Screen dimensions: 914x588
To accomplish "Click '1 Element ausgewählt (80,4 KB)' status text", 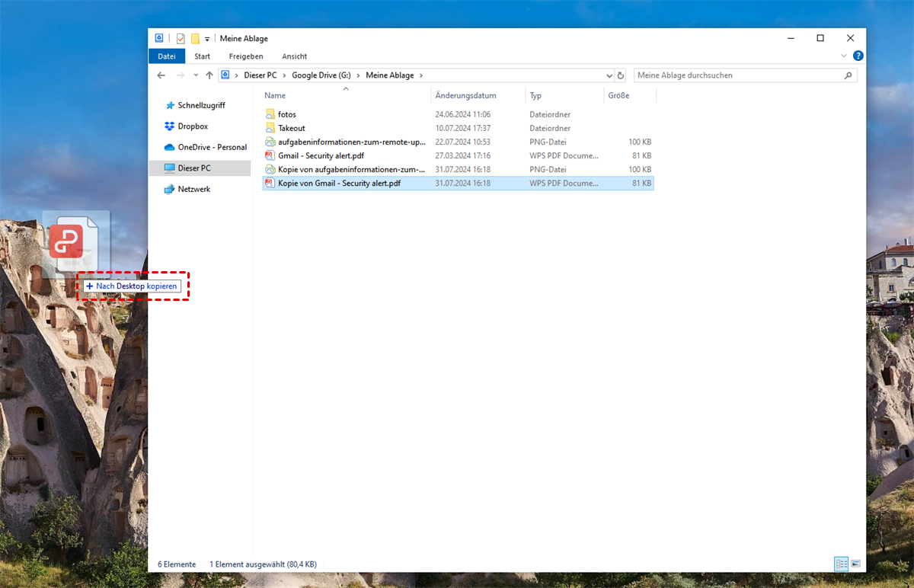I will point(263,564).
